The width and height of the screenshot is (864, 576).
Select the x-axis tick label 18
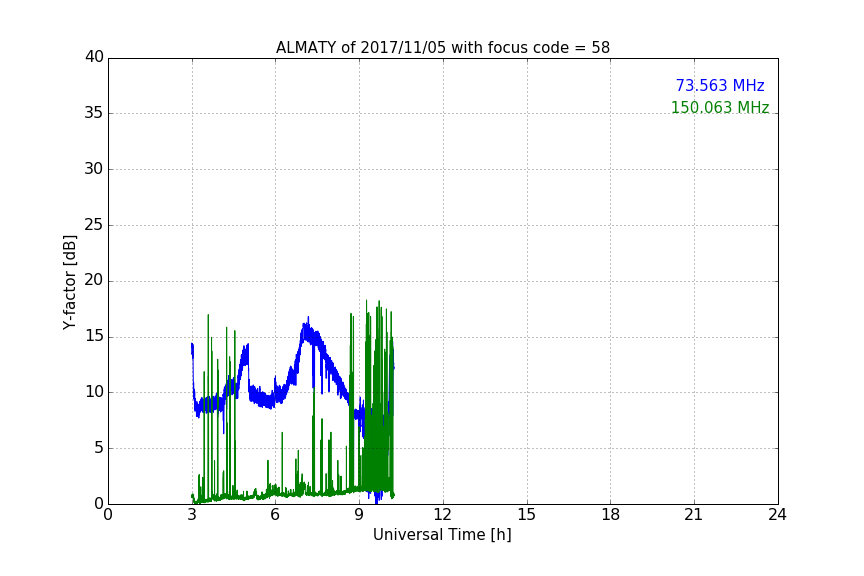(x=610, y=515)
